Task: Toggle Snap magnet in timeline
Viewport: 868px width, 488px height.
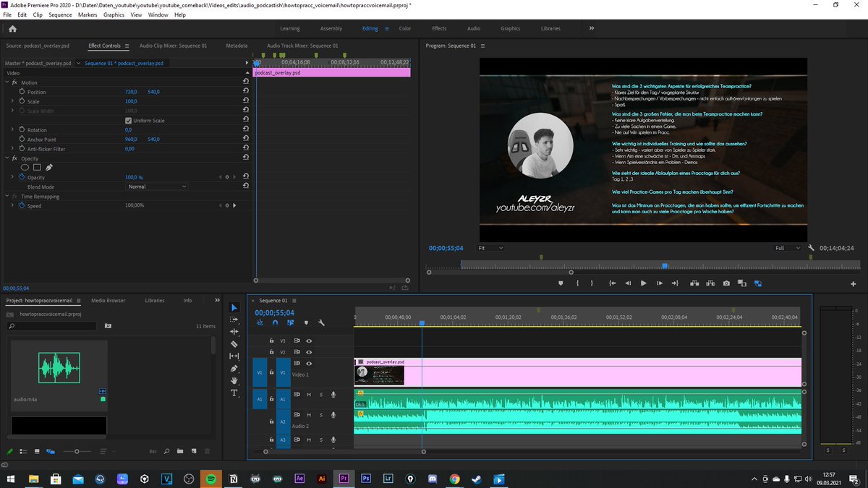Action: [x=275, y=323]
